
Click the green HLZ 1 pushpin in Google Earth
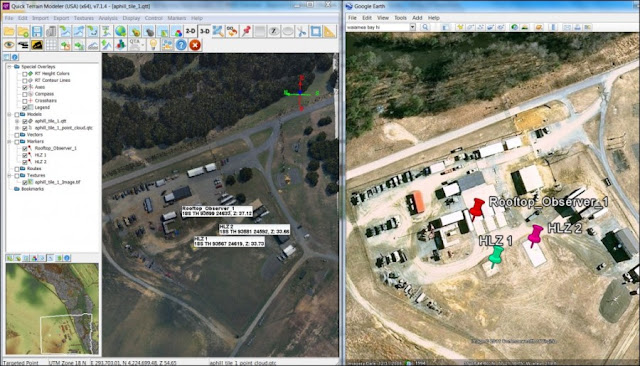[496, 257]
